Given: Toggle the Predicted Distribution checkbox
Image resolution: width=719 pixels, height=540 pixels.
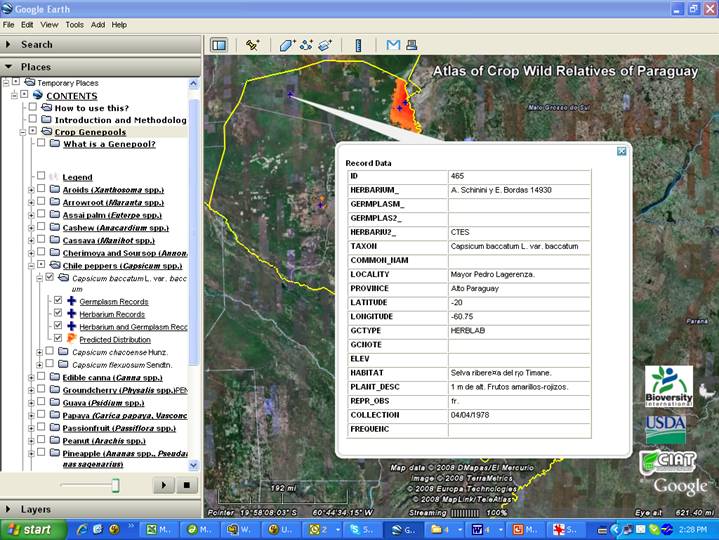Looking at the screenshot, I should point(58,338).
